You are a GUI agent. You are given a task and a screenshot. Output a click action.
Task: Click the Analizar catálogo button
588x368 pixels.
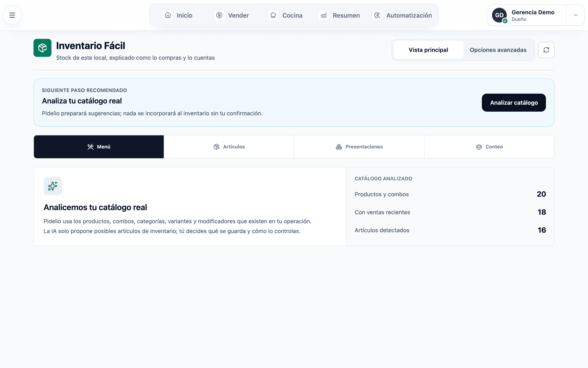[514, 103]
